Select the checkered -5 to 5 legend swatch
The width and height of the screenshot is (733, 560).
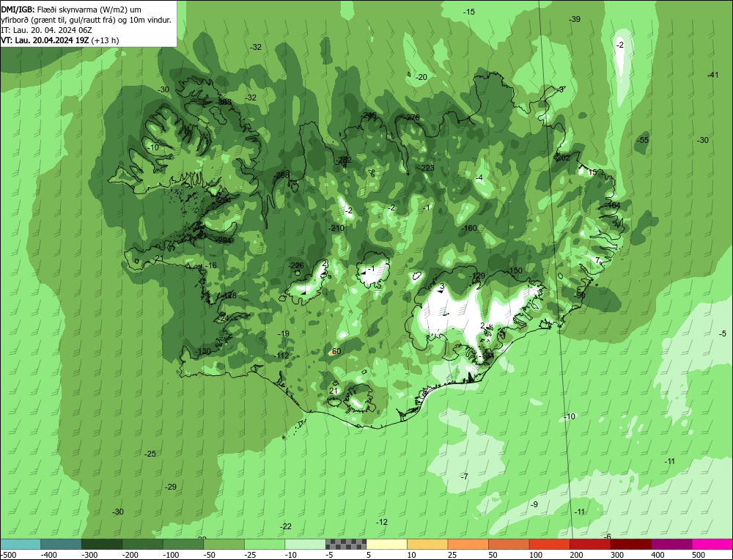pyautogui.click(x=346, y=544)
